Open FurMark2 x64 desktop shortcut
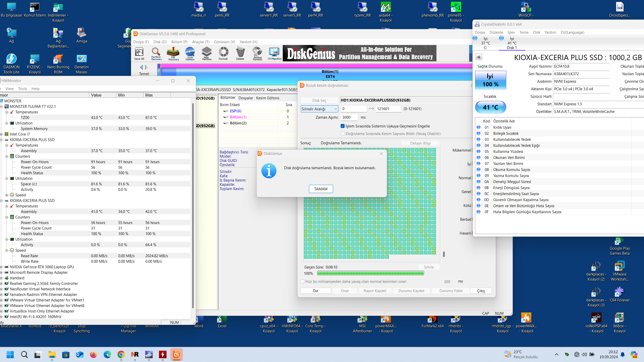Viewport: 644px width, 362px height. [432, 322]
